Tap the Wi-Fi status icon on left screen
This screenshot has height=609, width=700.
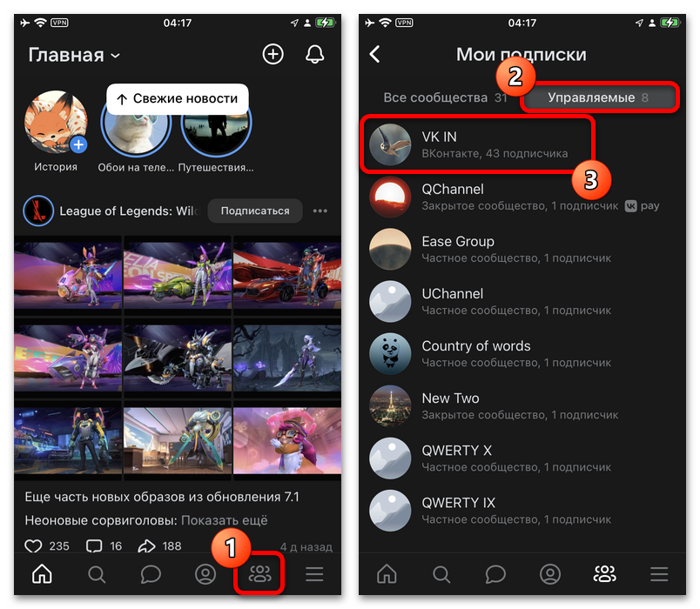pos(41,23)
